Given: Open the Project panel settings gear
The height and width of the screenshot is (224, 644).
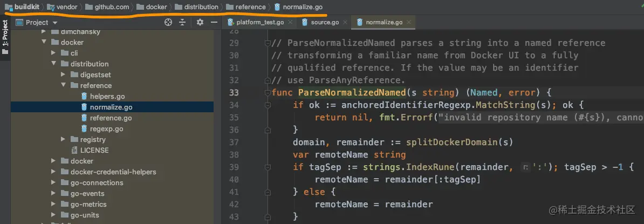Looking at the screenshot, I should (200, 23).
